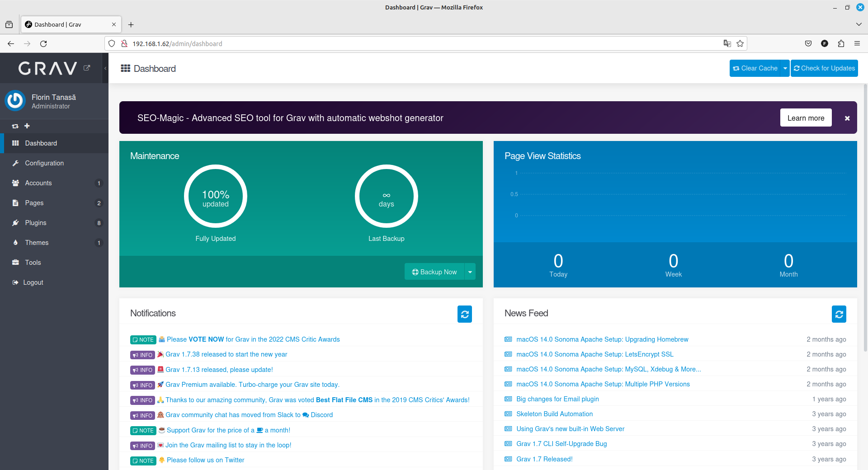
Task: Click the Save to Pocket icon
Action: (x=808, y=44)
